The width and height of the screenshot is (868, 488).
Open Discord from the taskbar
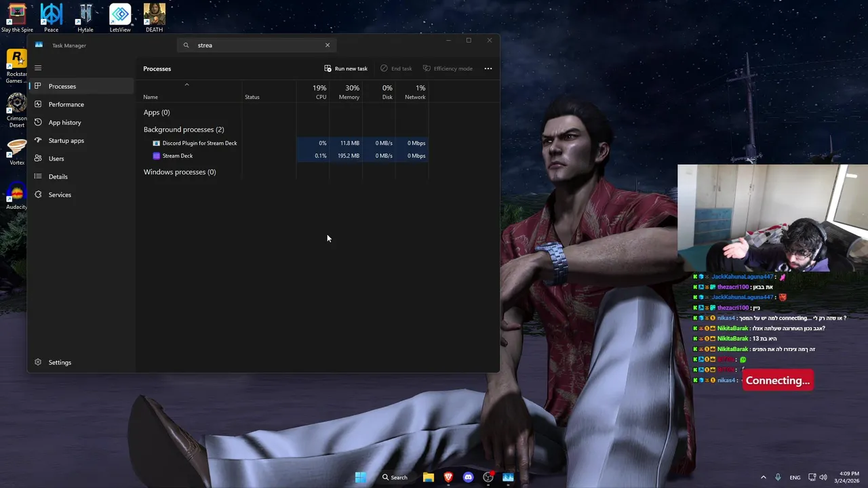pyautogui.click(x=468, y=477)
